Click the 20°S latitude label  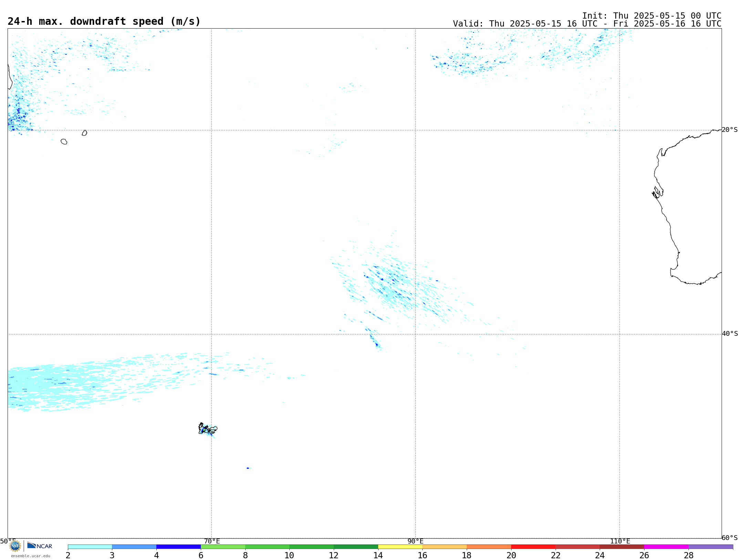click(x=730, y=130)
